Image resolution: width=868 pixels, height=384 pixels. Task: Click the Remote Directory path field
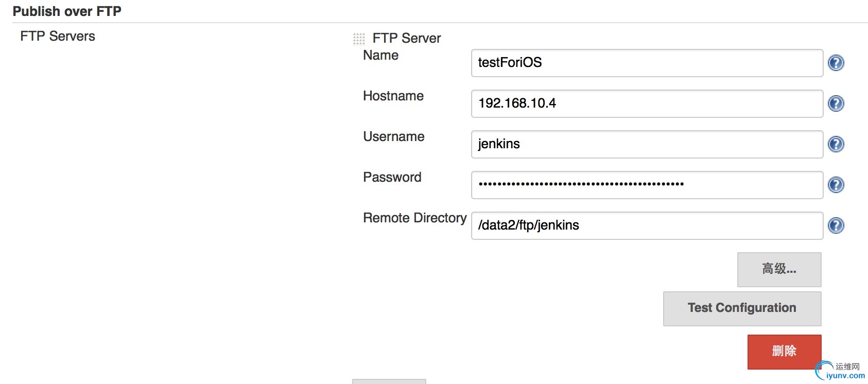pyautogui.click(x=647, y=225)
